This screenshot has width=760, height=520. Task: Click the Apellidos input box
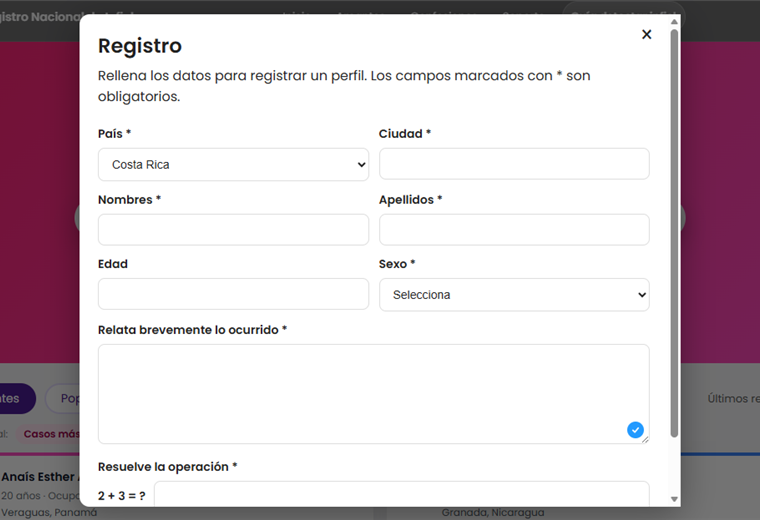514,230
